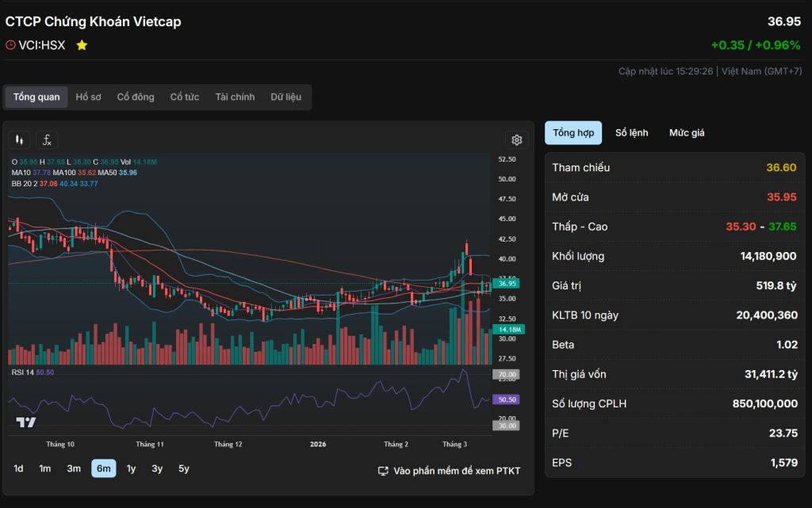Select the 1d time range
812x508 pixels.
tap(18, 468)
